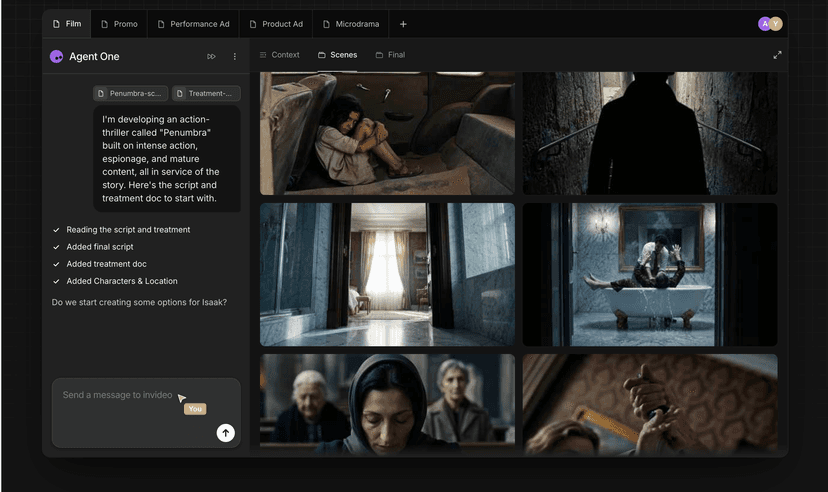Screen dimensions: 828x492
Task: Click the 'Agent One' title text
Action: click(x=94, y=56)
